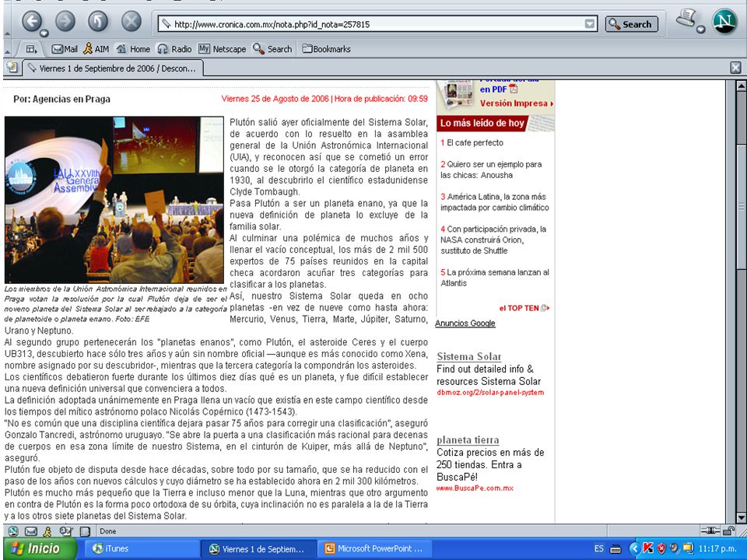This screenshot has width=747, height=560.
Task: Switch to Microsoft PowerPoint on the taskbar
Action: (x=375, y=548)
